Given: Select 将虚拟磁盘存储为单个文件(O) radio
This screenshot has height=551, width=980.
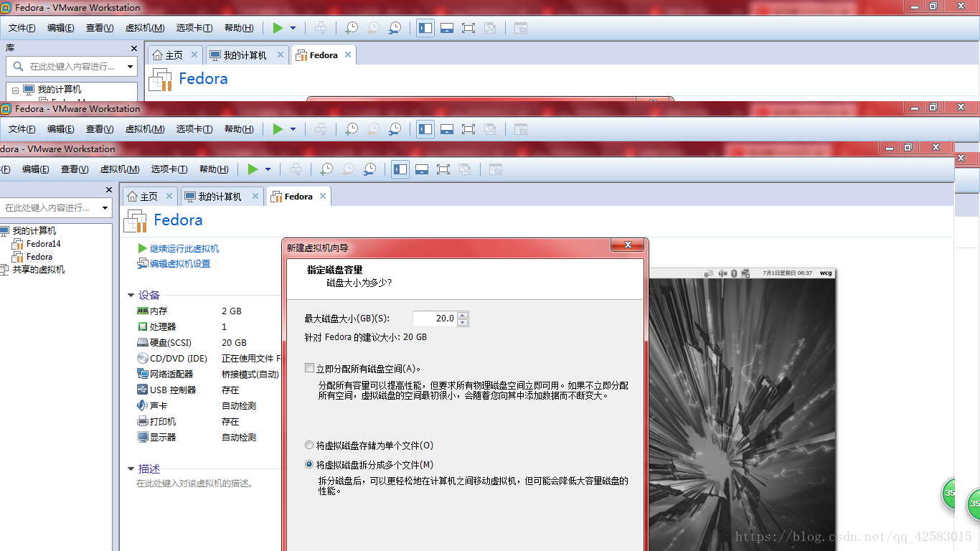Looking at the screenshot, I should 310,445.
